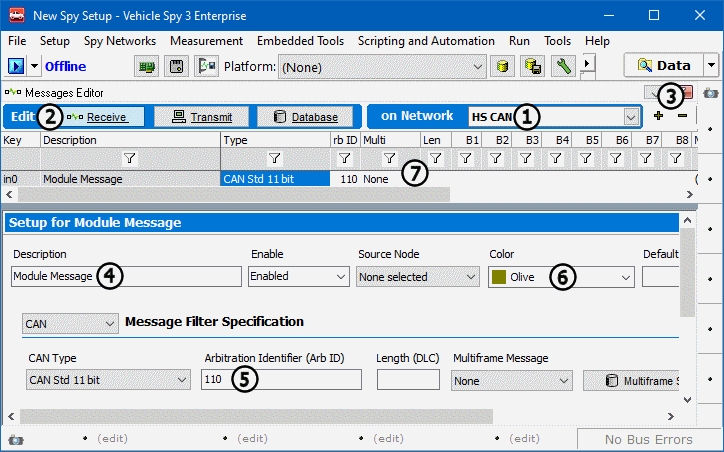This screenshot has width=724, height=452.
Task: Click the yellow database cylinder icon
Action: [503, 66]
